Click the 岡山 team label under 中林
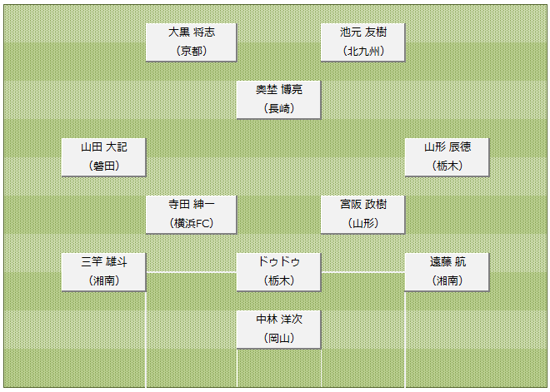The width and height of the screenshot is (550, 392). pos(279,338)
